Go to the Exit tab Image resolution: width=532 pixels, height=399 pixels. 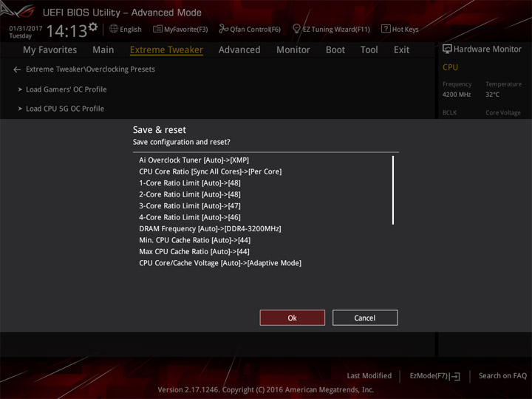[401, 50]
